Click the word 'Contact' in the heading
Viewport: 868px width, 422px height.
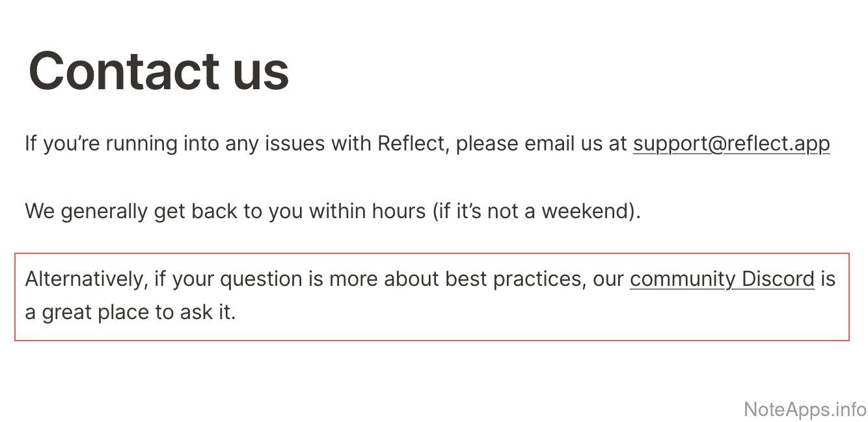124,70
